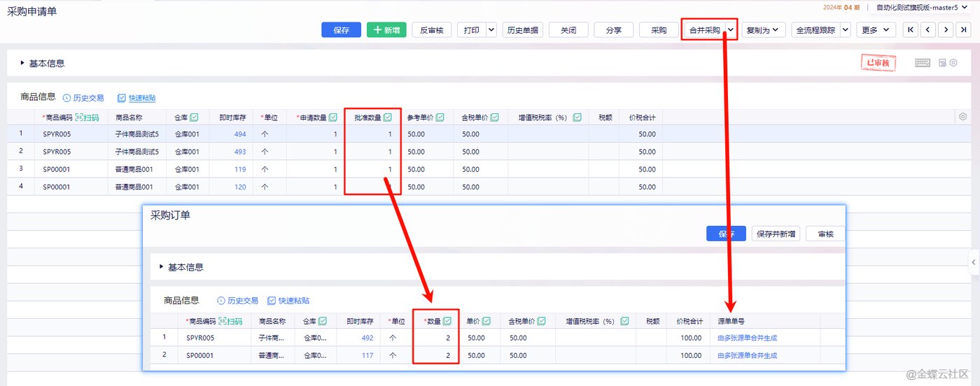
Task: Click 快速粘贴 in requisition product info
Action: 136,98
